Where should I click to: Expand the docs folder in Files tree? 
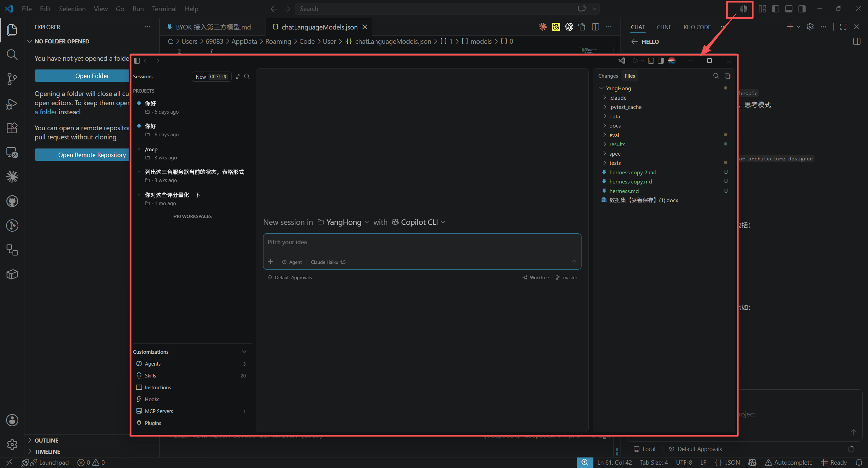[x=605, y=125]
